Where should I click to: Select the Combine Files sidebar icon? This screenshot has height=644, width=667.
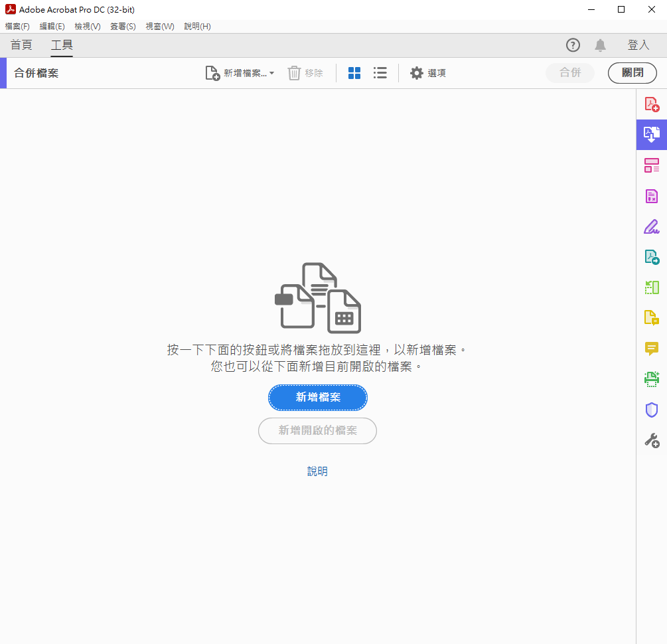coord(651,135)
